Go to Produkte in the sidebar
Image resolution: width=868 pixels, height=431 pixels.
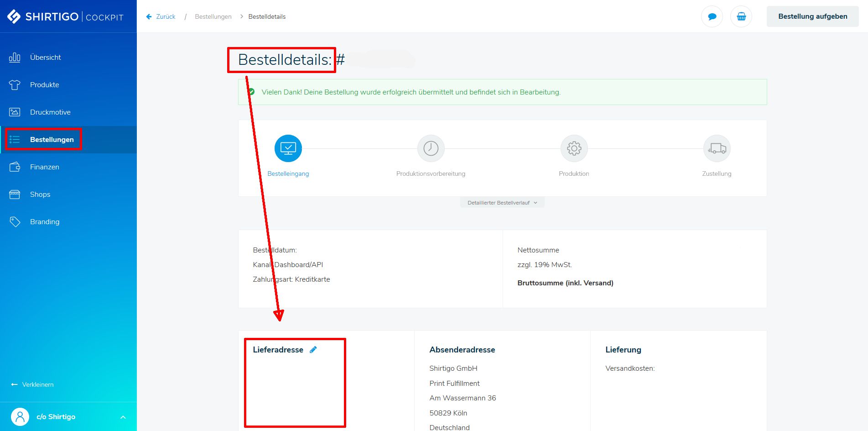(x=44, y=85)
